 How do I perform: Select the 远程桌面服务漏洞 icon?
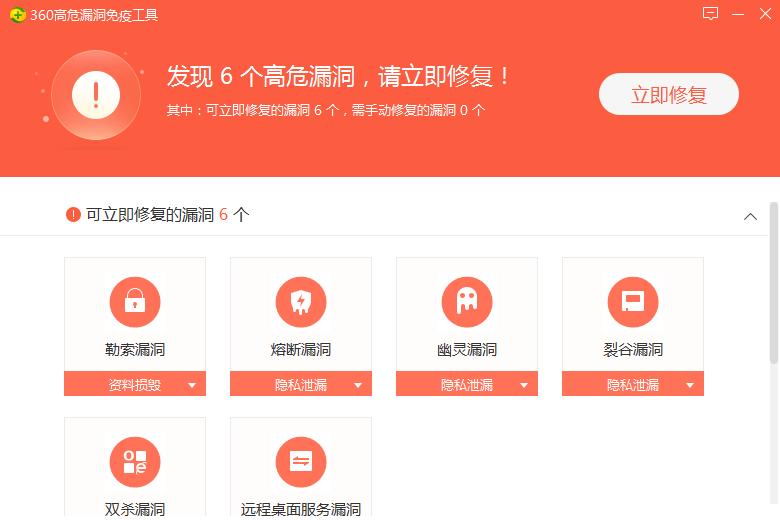[x=301, y=462]
